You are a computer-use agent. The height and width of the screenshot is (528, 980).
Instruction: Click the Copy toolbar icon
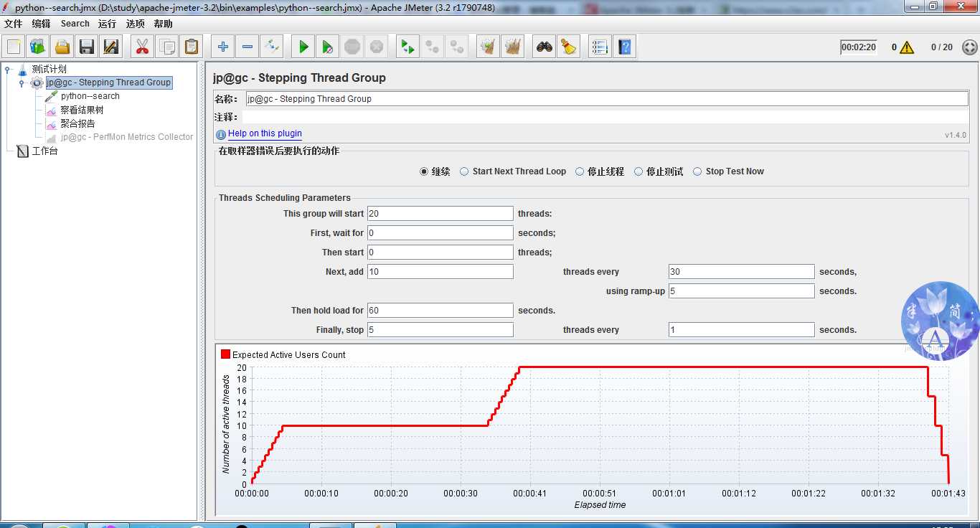pos(166,47)
